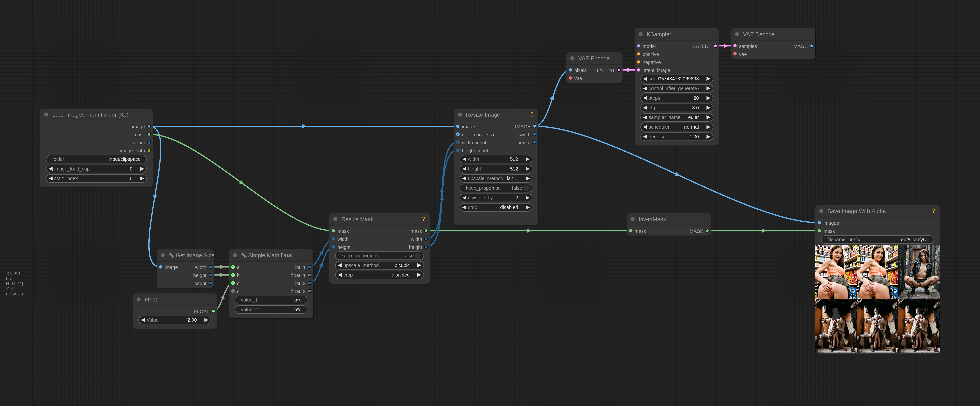Increase Float Value with right arrow
Viewport: 980px width, 406px height.
coord(206,320)
